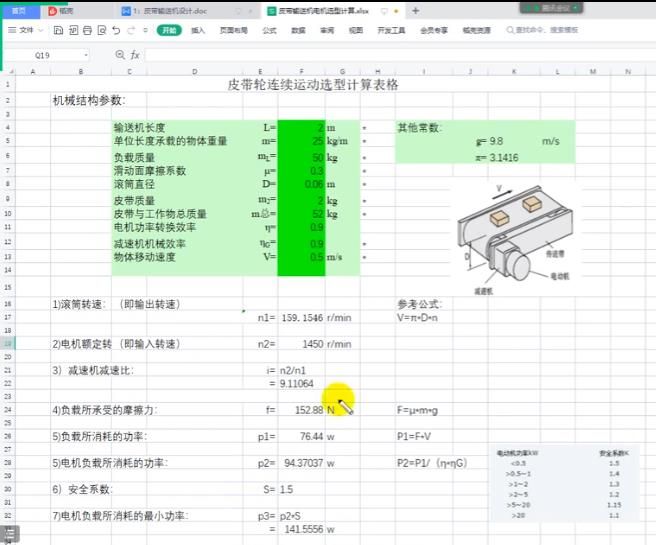656x545 pixels.
Task: Undo the last action
Action: (116, 30)
